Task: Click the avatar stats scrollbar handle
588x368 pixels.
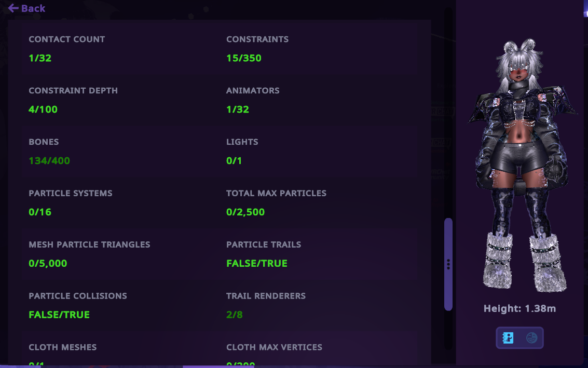Action: pyautogui.click(x=448, y=264)
